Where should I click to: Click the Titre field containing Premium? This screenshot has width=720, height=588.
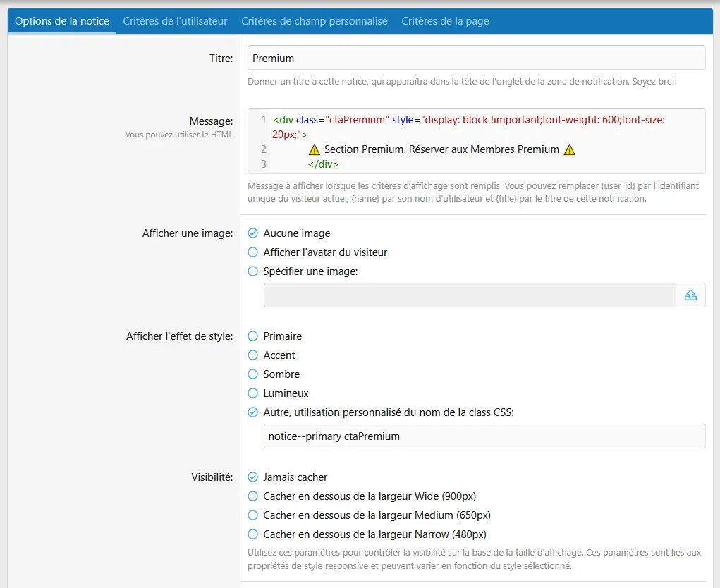[476, 58]
